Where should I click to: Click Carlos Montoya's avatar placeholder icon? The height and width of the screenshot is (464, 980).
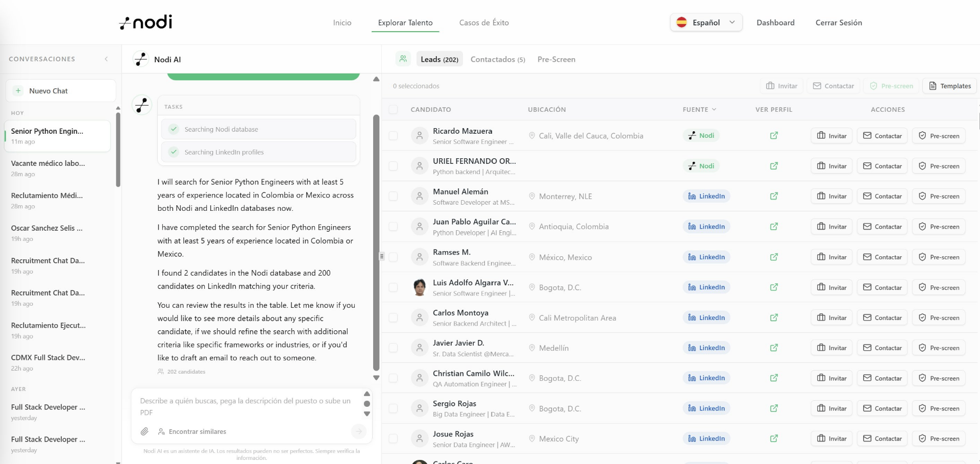coord(420,318)
